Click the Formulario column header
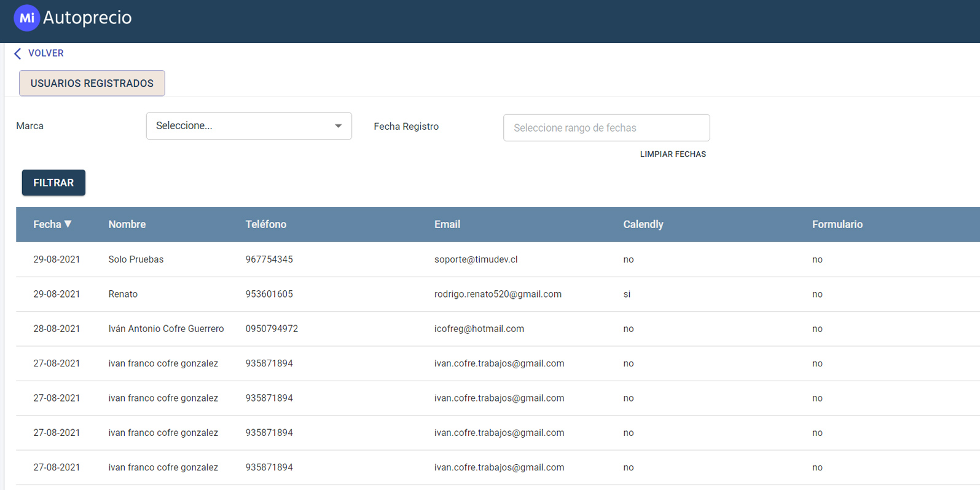This screenshot has width=980, height=490. point(837,224)
